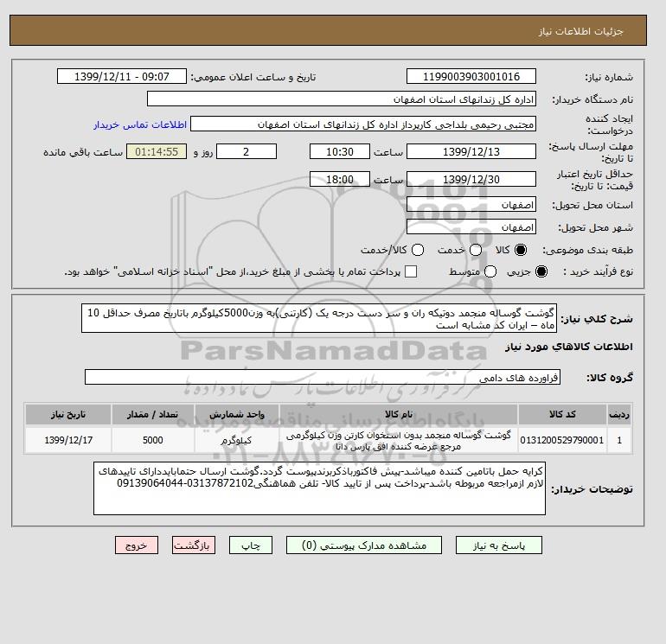Click the اطلاعات کالاهای مورد نیاز heading
The width and height of the screenshot is (666, 644).
[569, 347]
